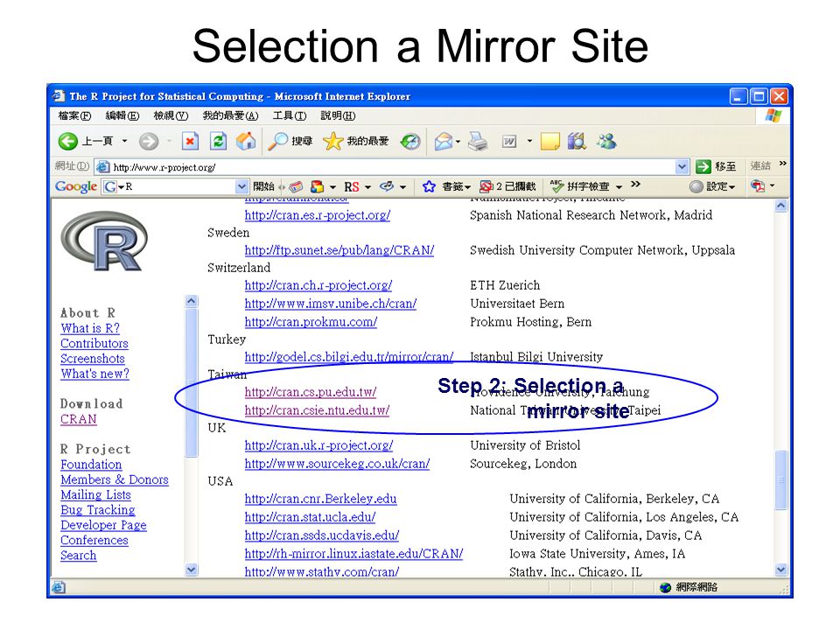Click the Edit with Word icon
Viewport: 840px width, 630px height.
509,142
